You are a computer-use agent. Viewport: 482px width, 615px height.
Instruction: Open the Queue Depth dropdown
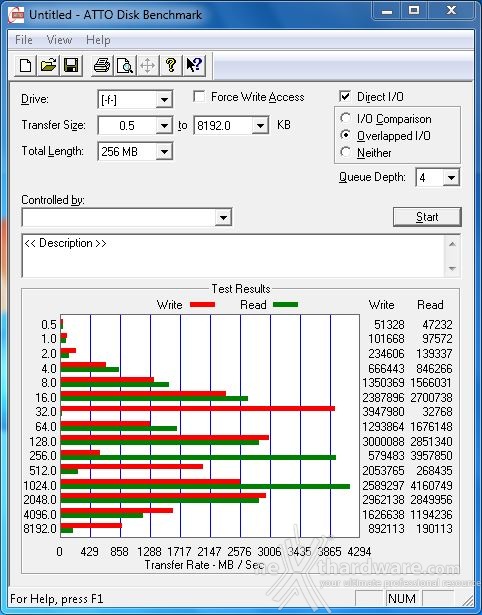tap(451, 178)
